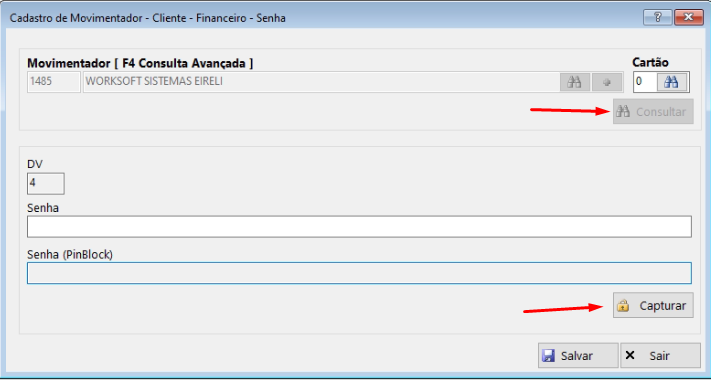The image size is (711, 380).
Task: Click the plus add icon beside Movimentador
Action: point(607,83)
